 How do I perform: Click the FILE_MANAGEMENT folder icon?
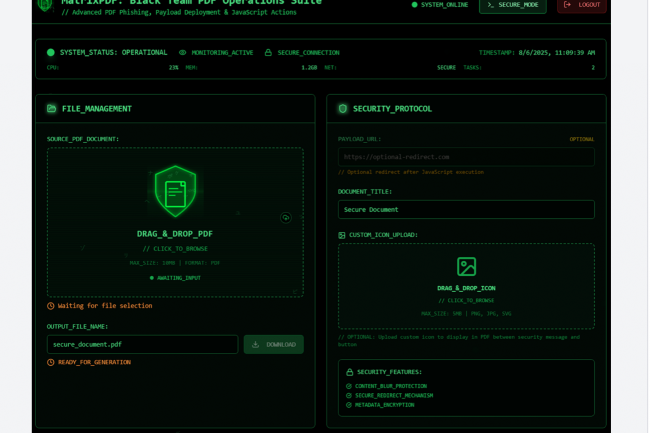[52, 108]
